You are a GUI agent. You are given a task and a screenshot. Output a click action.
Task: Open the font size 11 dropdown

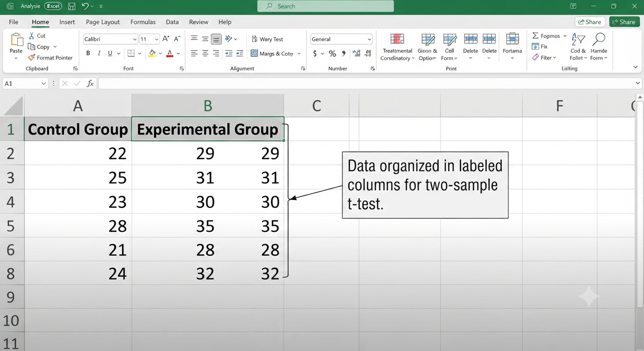pyautogui.click(x=156, y=39)
